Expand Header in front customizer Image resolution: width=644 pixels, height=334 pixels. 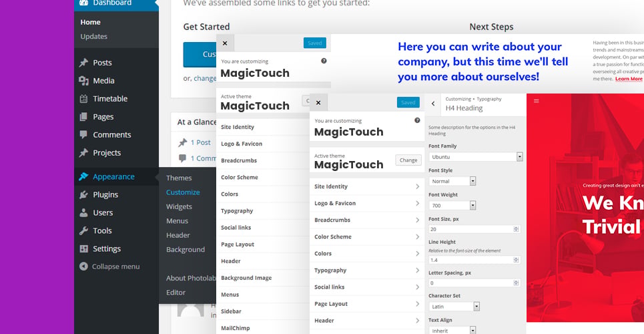tap(367, 321)
